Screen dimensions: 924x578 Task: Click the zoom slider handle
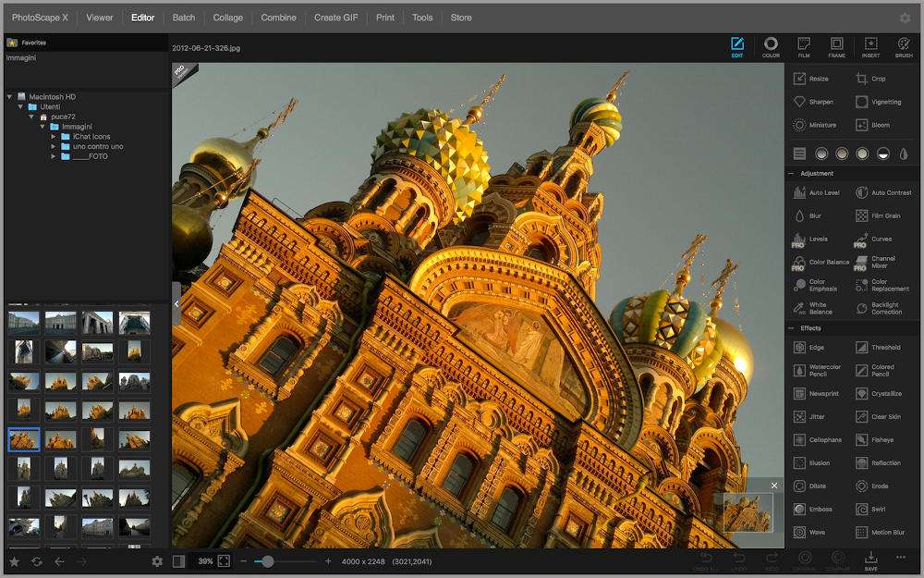point(268,561)
